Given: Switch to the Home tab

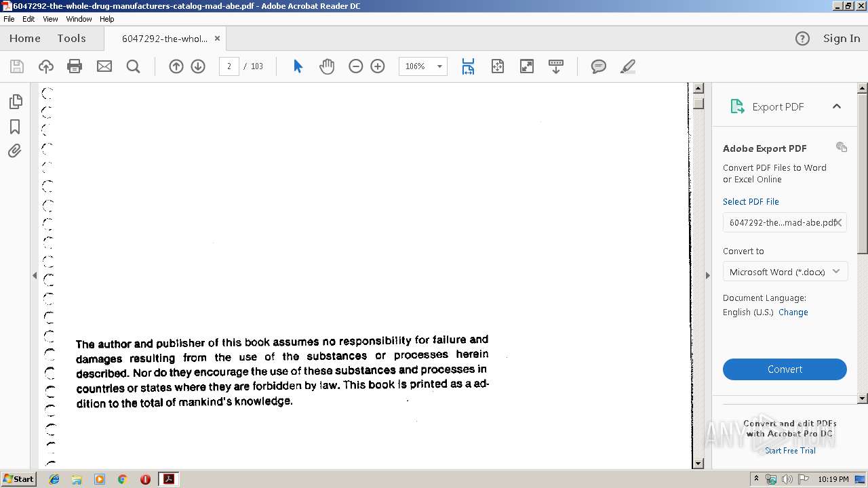Looking at the screenshot, I should click(x=25, y=39).
